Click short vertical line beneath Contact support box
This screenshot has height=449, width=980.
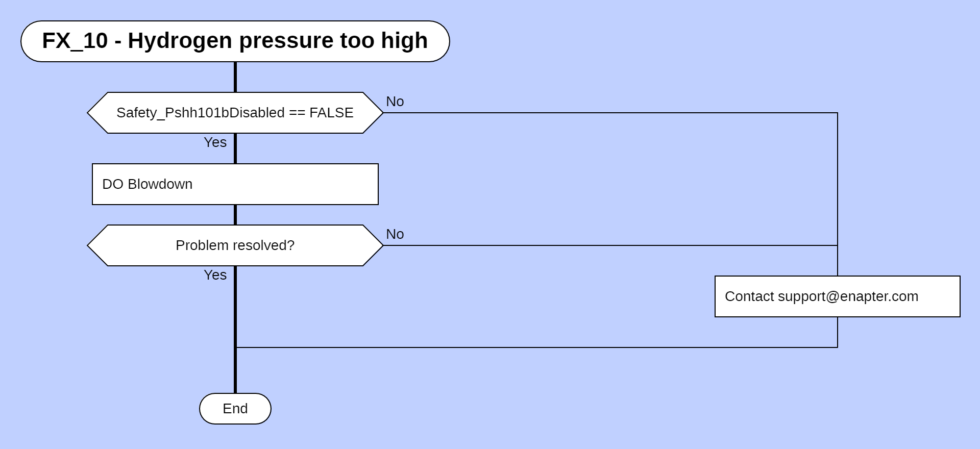pos(838,332)
